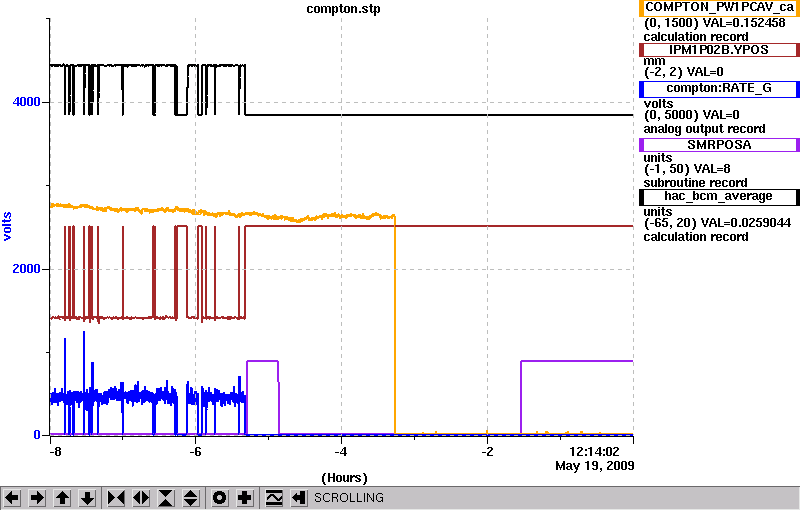Image resolution: width=800 pixels, height=510 pixels.
Task: Zoom in on time axis (inward-pointing horizontal triangles)
Action: pos(116,497)
